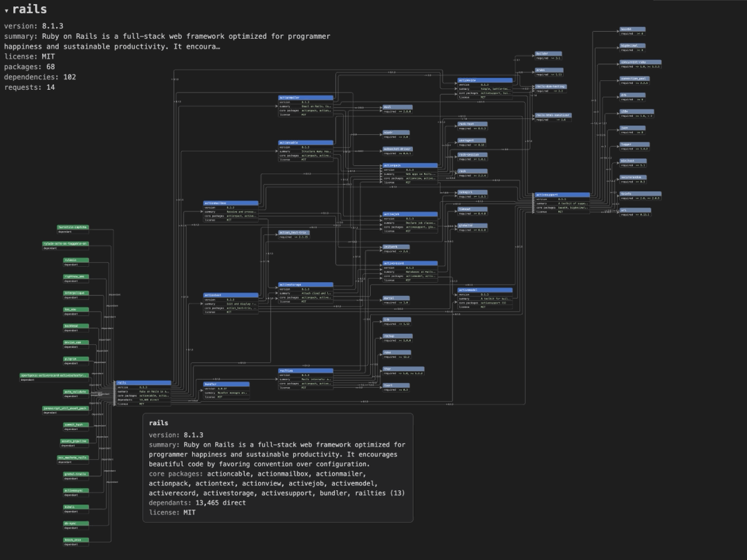Click the json dependency node
747x560 pixels.
633,130
